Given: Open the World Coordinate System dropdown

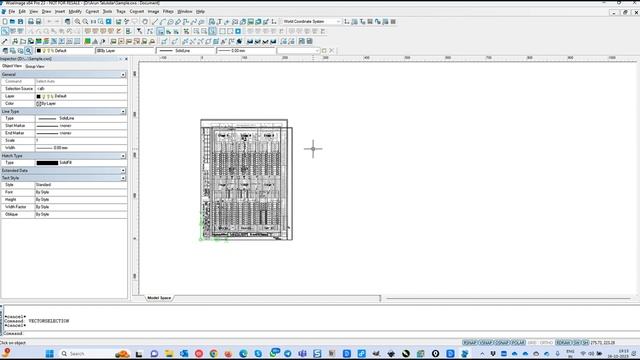Looking at the screenshot, I should click(311, 21).
